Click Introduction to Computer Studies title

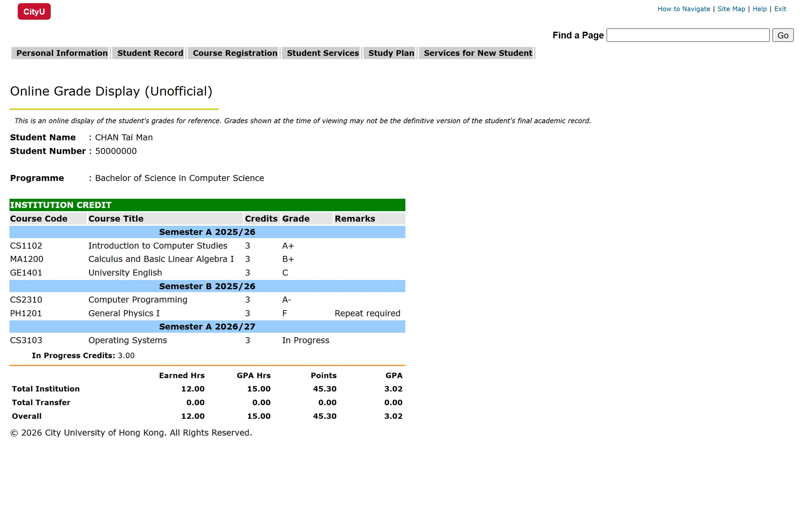point(158,246)
